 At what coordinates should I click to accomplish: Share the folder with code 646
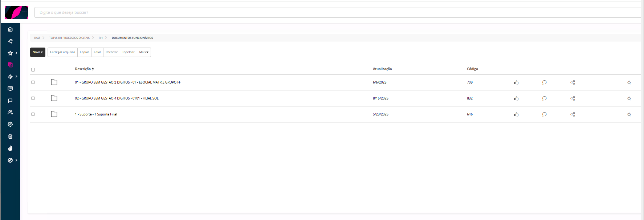(573, 114)
